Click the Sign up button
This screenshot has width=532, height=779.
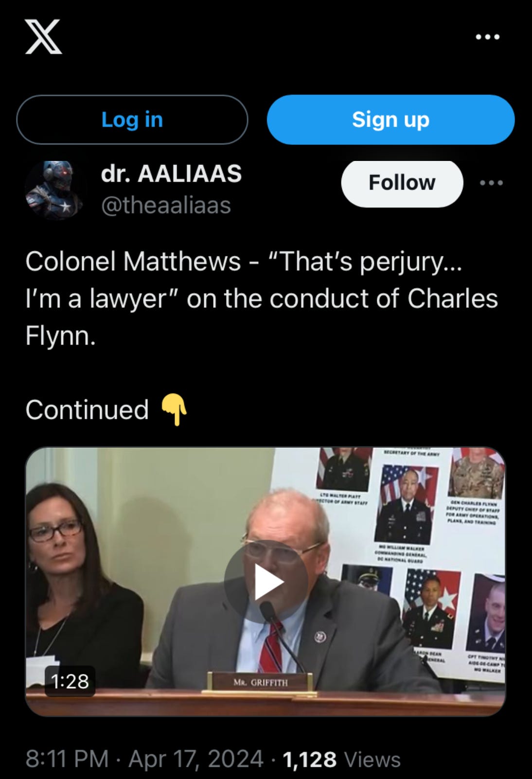(390, 120)
